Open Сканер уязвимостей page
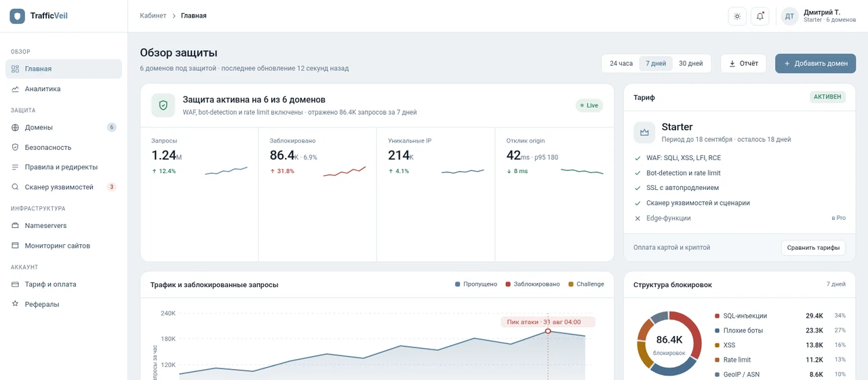 (x=64, y=187)
